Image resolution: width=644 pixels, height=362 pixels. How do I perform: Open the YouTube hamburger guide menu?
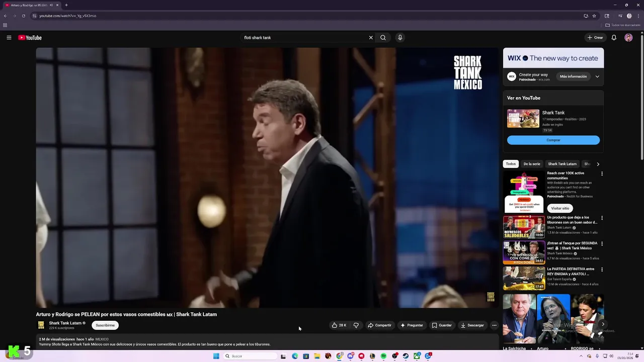(x=9, y=38)
